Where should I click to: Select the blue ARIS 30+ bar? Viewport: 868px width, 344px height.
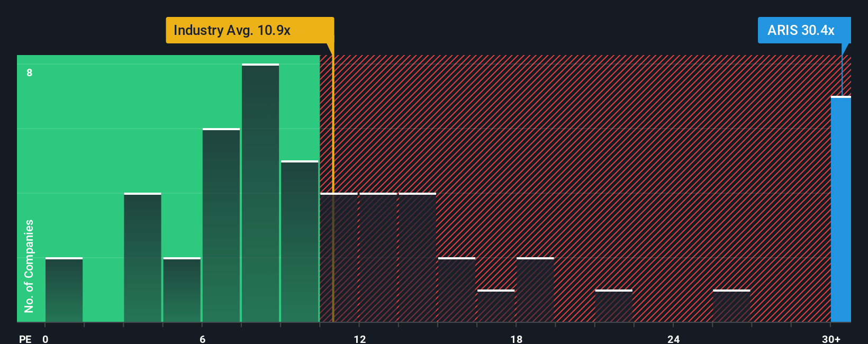coord(841,209)
